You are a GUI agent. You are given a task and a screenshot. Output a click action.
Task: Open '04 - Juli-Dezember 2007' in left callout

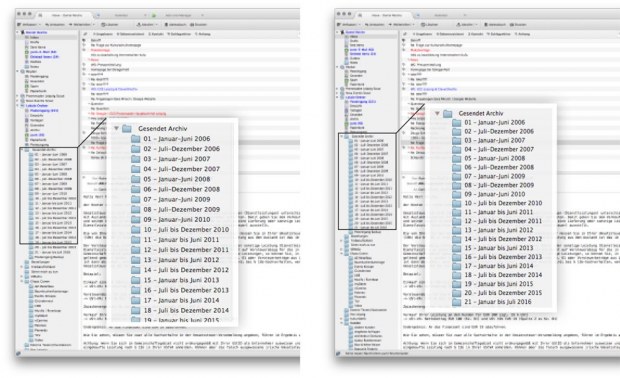click(x=181, y=169)
